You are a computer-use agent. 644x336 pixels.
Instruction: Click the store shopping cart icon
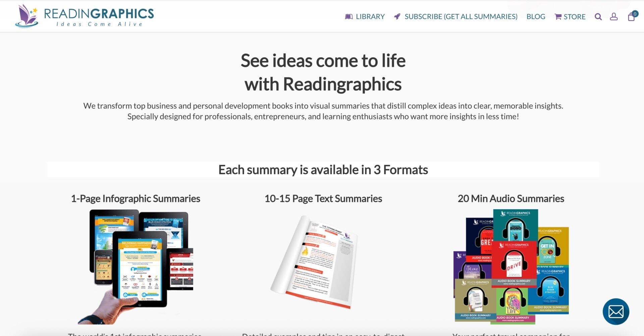558,17
